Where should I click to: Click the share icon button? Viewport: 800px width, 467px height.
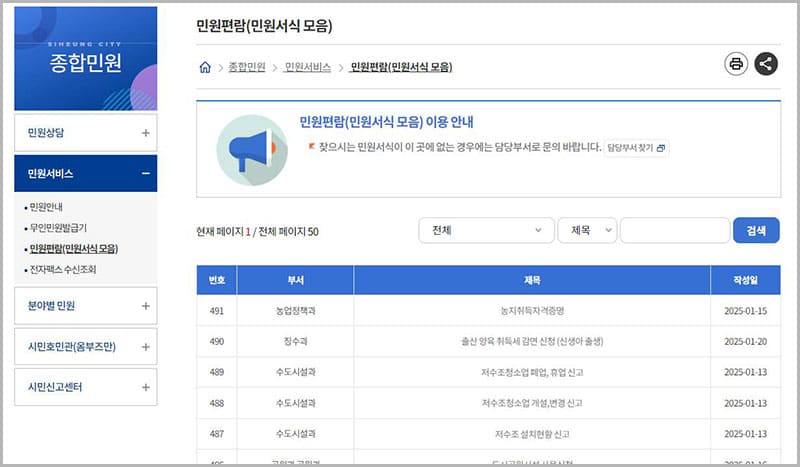766,64
